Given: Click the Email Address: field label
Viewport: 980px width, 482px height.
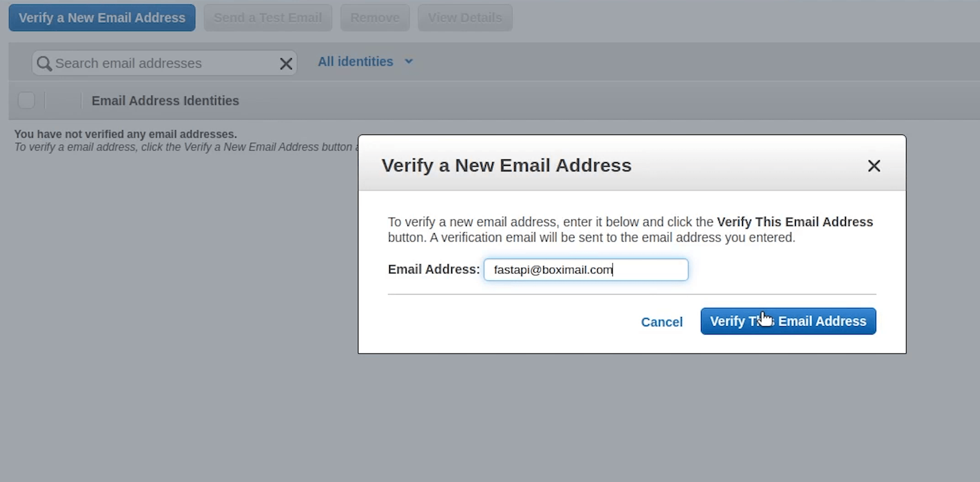Looking at the screenshot, I should pos(433,269).
